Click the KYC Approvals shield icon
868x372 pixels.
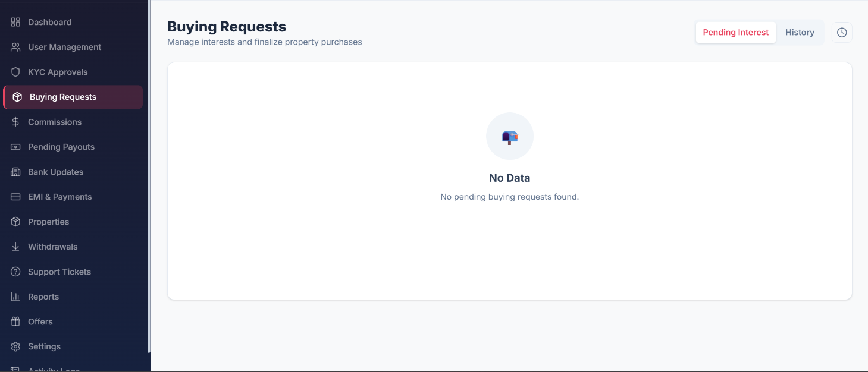point(16,72)
